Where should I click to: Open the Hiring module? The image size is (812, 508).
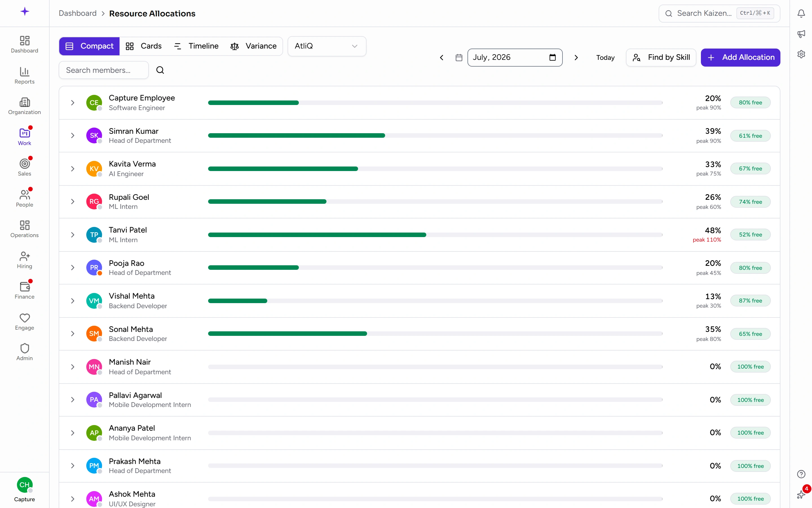pyautogui.click(x=25, y=260)
